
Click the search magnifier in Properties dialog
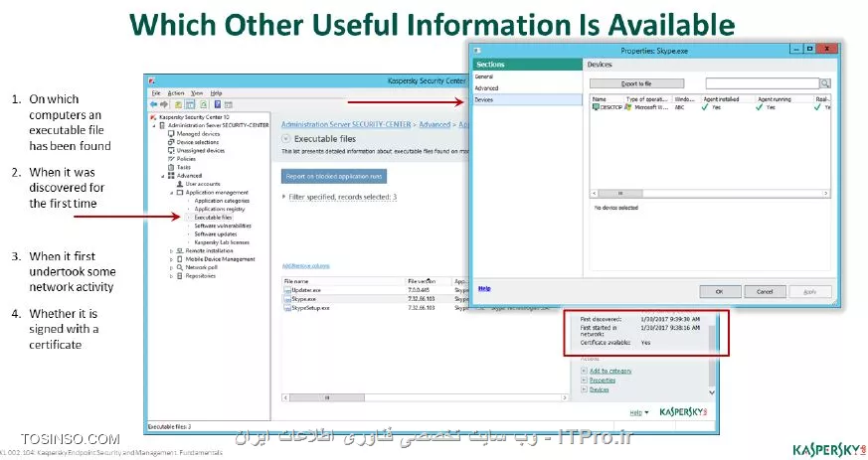click(825, 83)
